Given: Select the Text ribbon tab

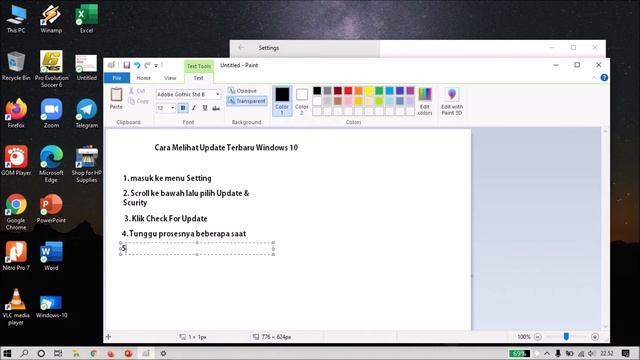Looking at the screenshot, I should coord(198,78).
